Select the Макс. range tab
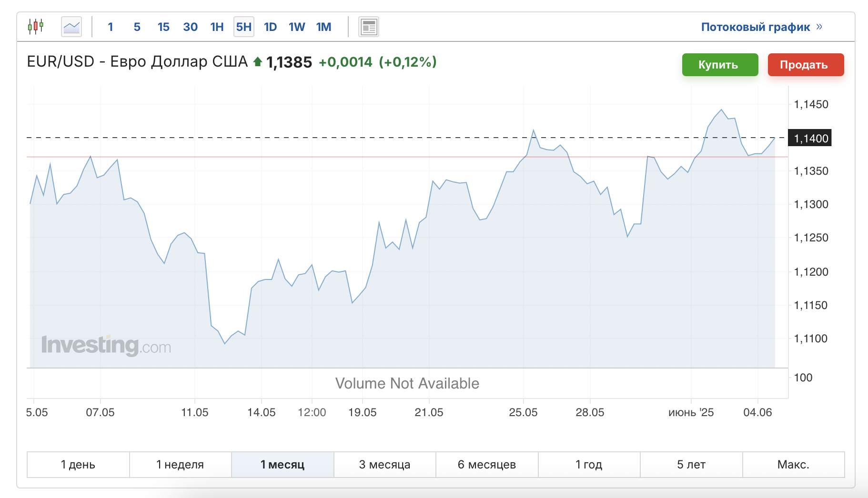868x498 pixels. click(x=793, y=465)
